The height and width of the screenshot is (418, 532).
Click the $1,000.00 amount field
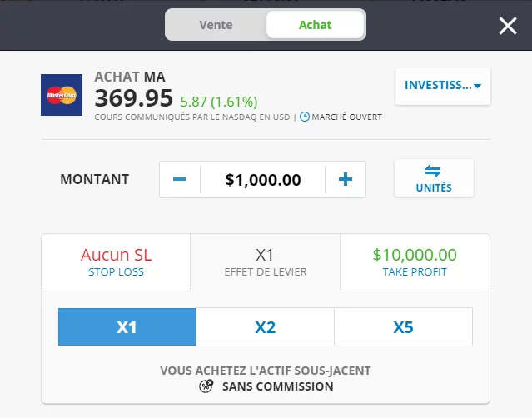pos(263,179)
